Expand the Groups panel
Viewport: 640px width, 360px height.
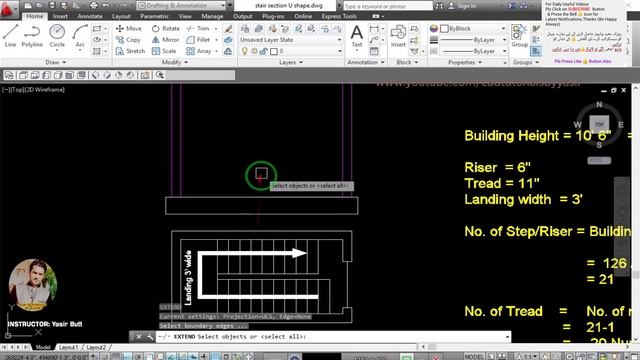526,62
